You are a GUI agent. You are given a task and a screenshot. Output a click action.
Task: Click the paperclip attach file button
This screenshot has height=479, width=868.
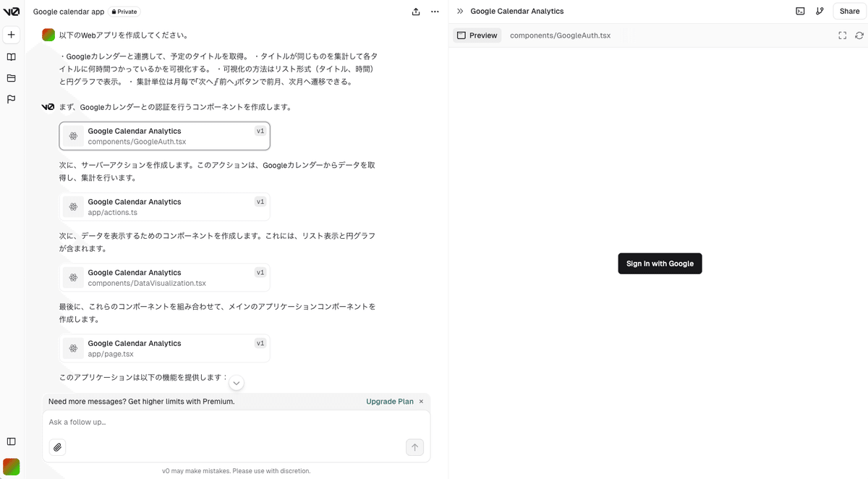57,447
